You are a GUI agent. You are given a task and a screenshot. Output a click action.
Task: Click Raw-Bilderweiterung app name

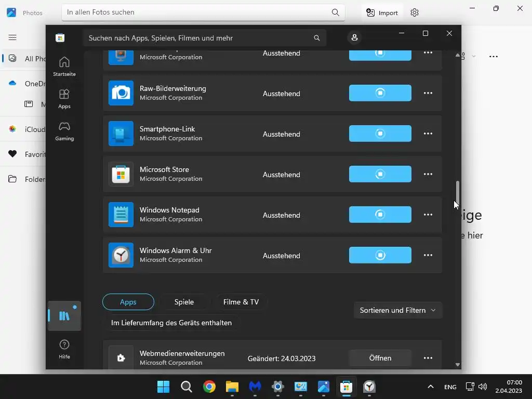172,88
